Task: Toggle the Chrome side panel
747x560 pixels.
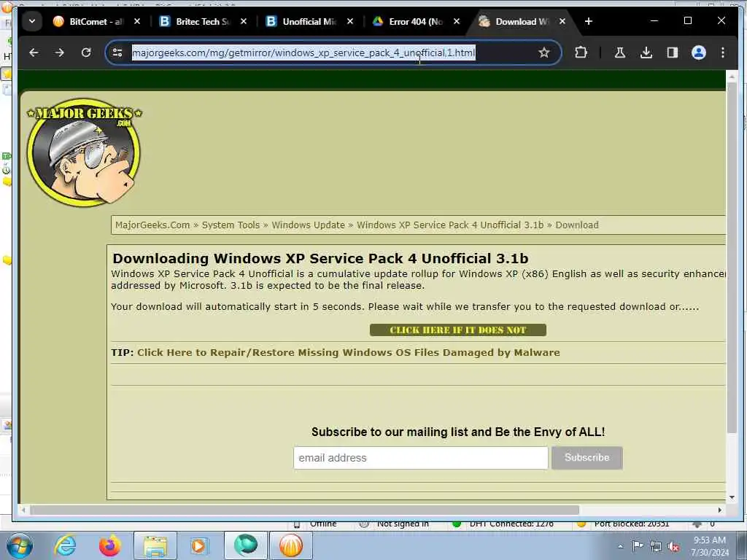Action: (672, 52)
